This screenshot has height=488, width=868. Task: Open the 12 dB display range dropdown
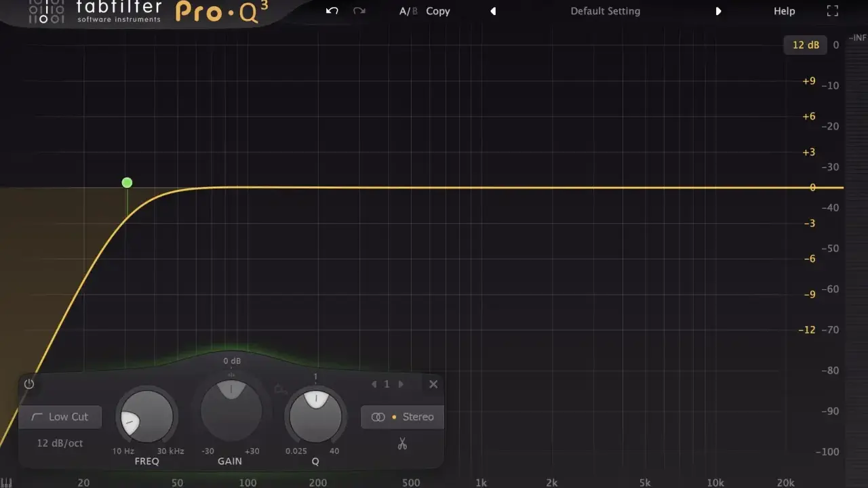coord(806,45)
